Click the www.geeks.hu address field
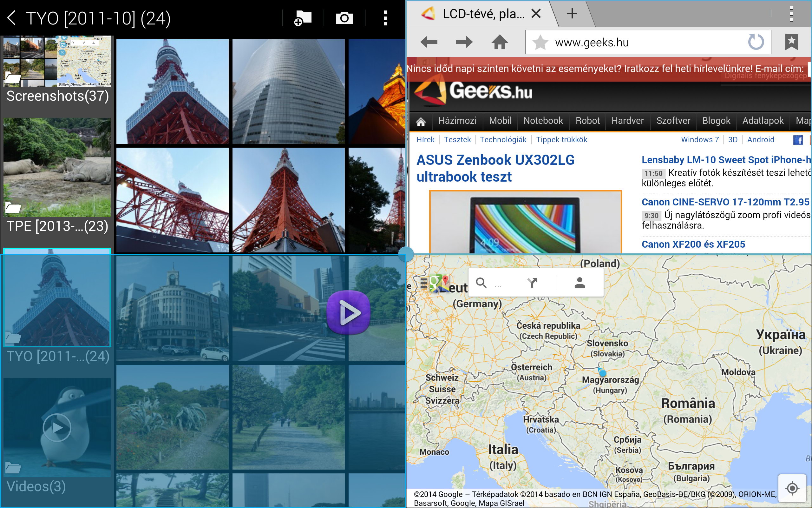The width and height of the screenshot is (812, 508). [x=648, y=42]
